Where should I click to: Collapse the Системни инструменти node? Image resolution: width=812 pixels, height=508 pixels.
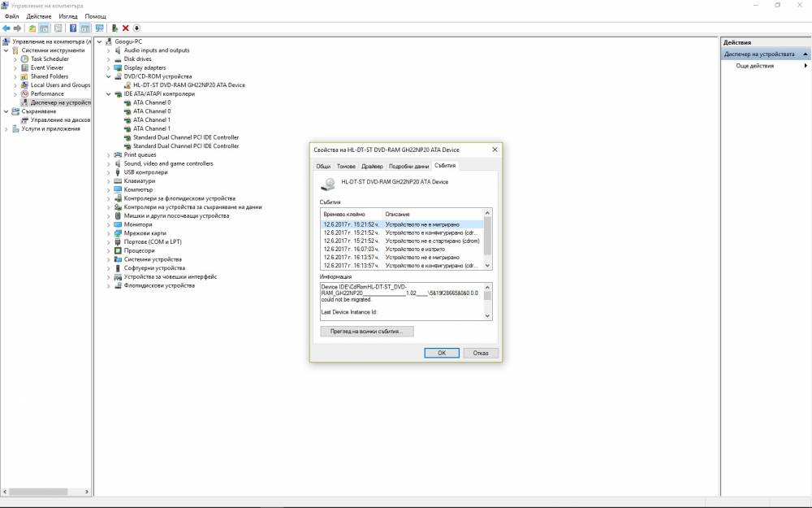click(x=6, y=50)
